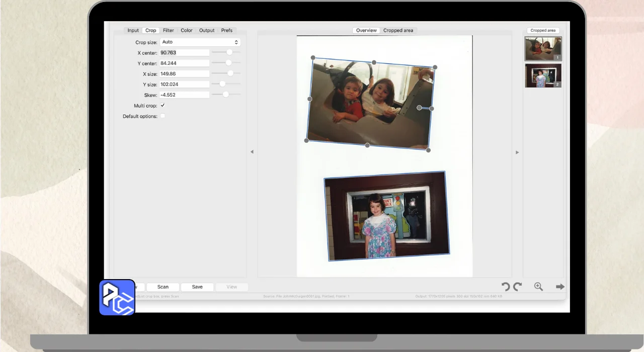Click the X center value field

(184, 53)
